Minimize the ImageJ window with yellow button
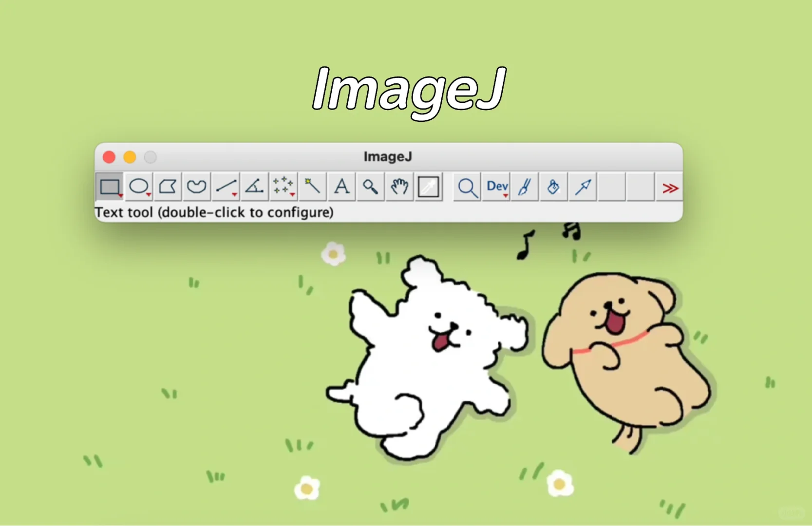The height and width of the screenshot is (526, 812). (x=130, y=157)
